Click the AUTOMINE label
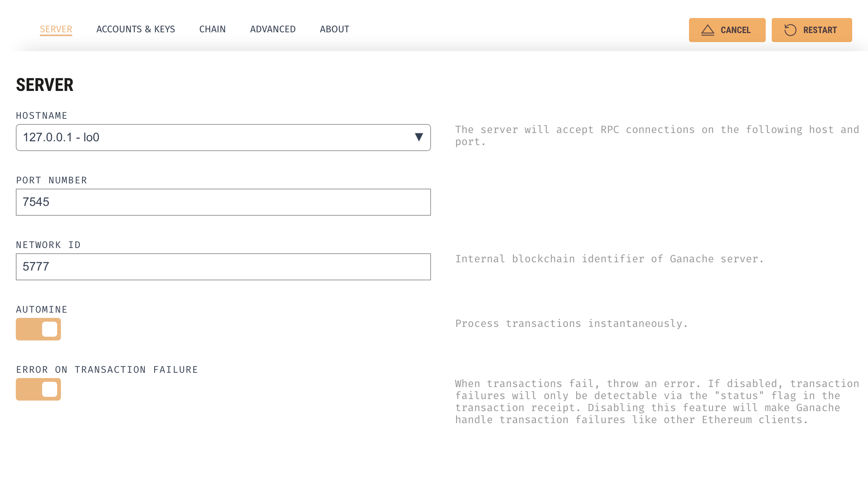The image size is (868, 484). click(42, 310)
